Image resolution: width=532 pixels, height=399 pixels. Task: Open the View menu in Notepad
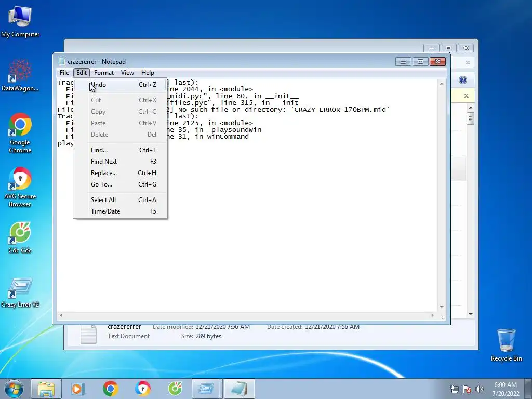[128, 73]
